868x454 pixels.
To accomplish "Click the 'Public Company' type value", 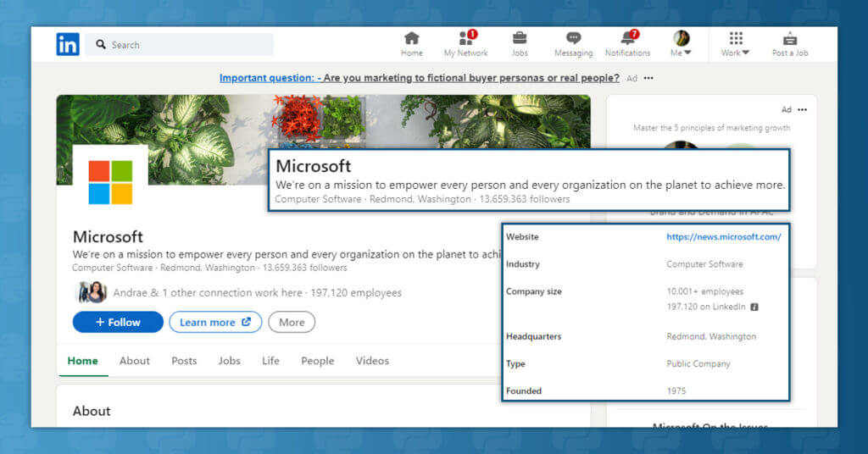I will point(698,364).
